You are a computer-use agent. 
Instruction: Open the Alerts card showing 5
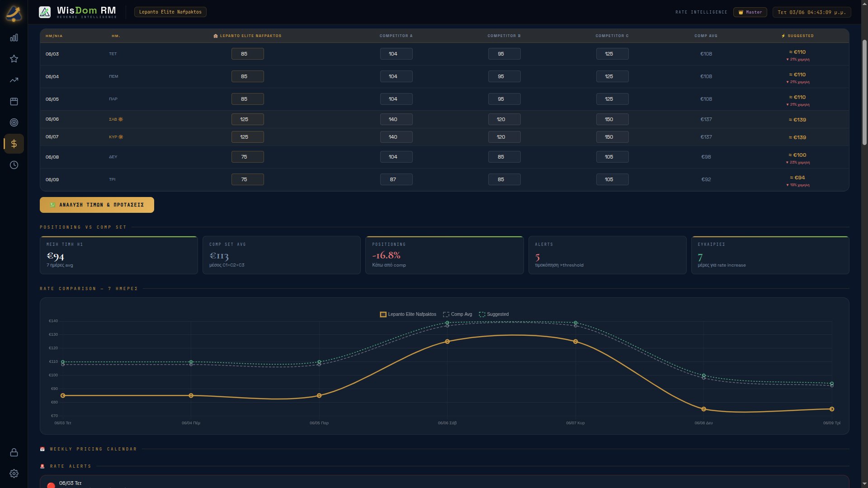607,255
